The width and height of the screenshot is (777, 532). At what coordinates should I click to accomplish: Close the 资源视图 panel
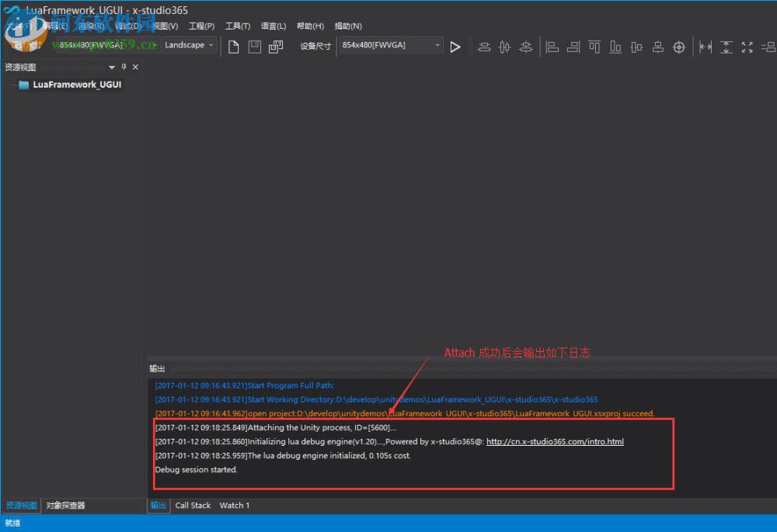coord(135,68)
